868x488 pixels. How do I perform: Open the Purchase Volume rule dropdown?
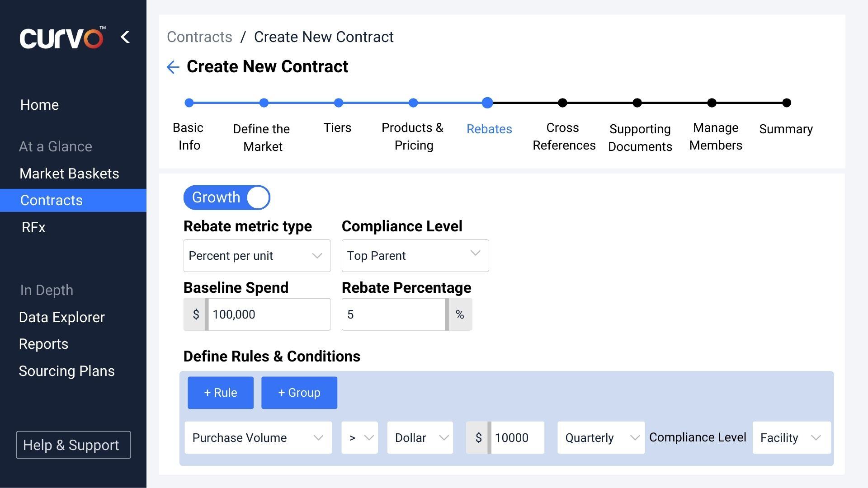point(258,437)
